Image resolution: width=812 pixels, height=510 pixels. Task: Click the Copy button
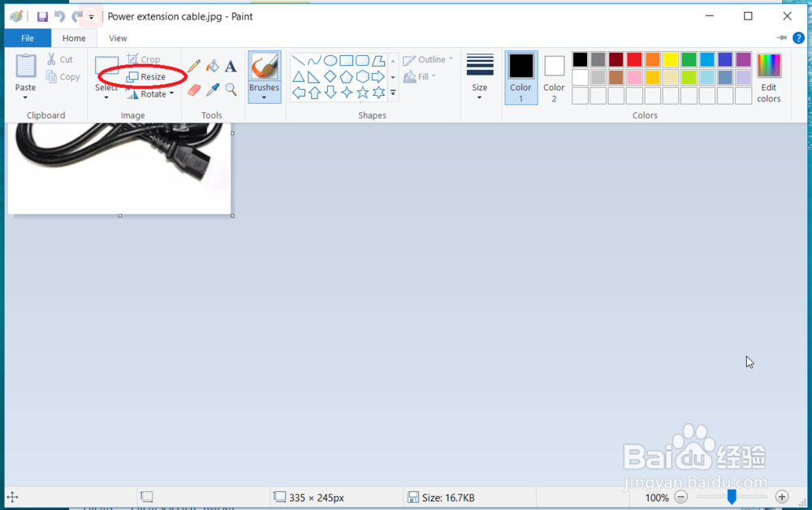[x=63, y=76]
